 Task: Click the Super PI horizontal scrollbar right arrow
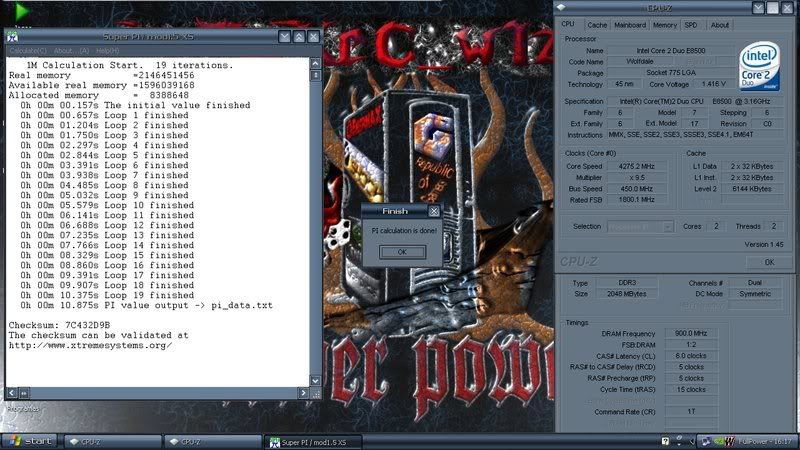(303, 392)
